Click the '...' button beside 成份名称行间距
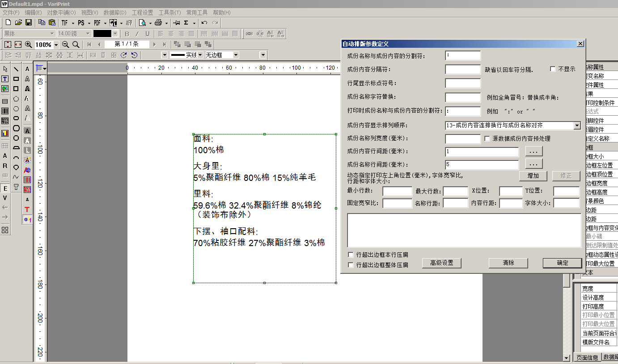Screen dimensions: 618x364 click(533, 164)
